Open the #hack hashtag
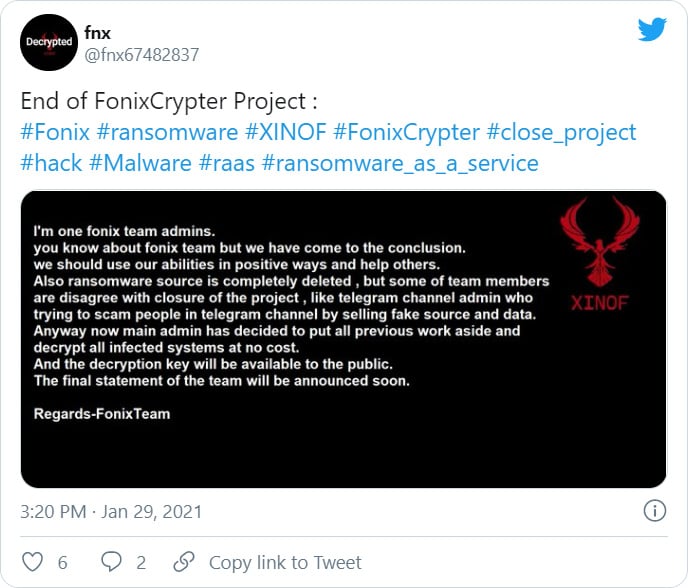This screenshot has height=588, width=688. (x=51, y=163)
